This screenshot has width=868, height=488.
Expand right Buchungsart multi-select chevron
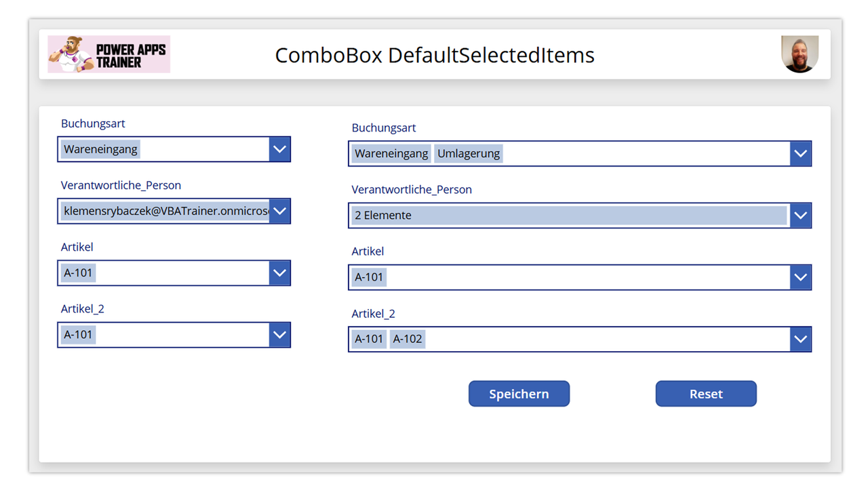(800, 154)
